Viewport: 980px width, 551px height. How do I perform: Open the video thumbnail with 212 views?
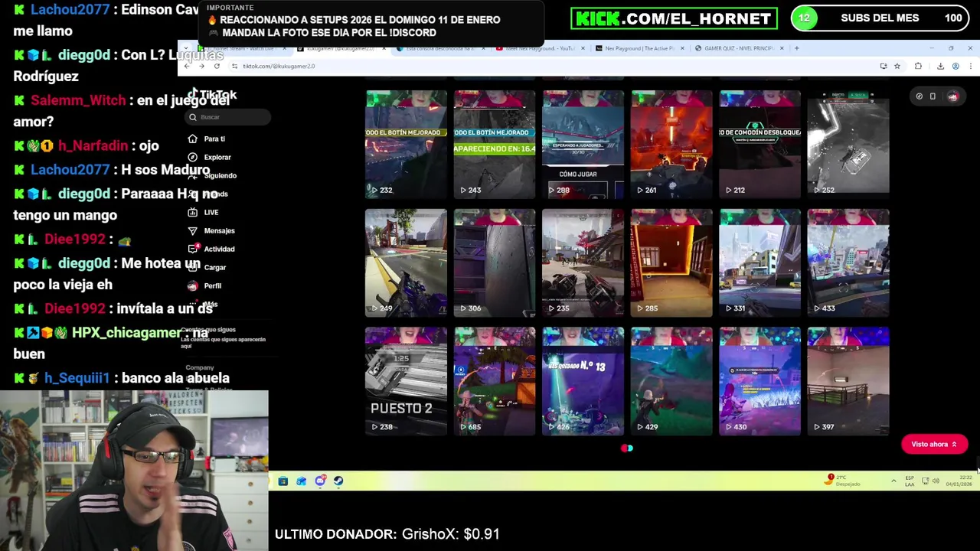759,143
